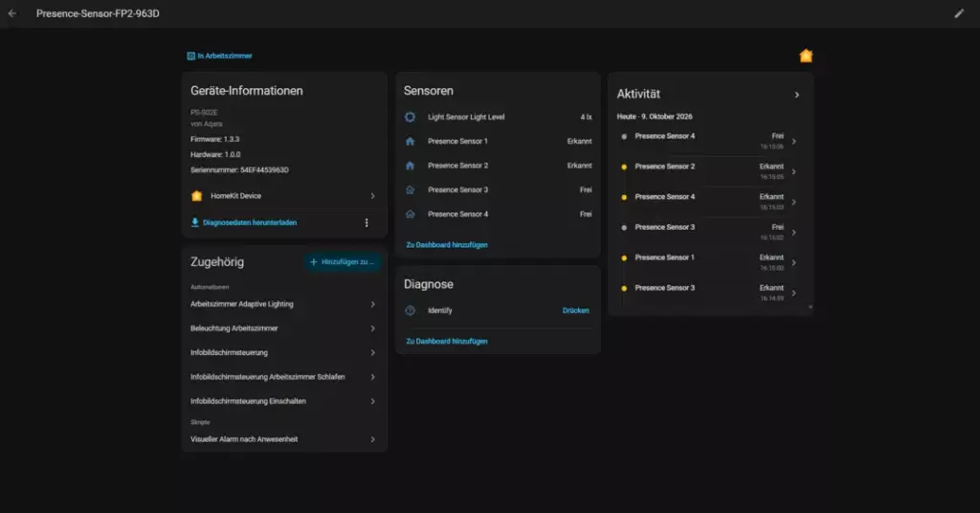Click the download diagnostics arrow icon
Screen dimensions: 980x513
[195, 222]
